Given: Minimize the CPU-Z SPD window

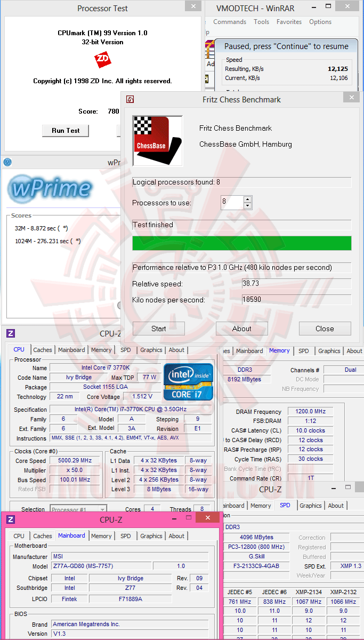Looking at the screenshot, I should [334, 487].
